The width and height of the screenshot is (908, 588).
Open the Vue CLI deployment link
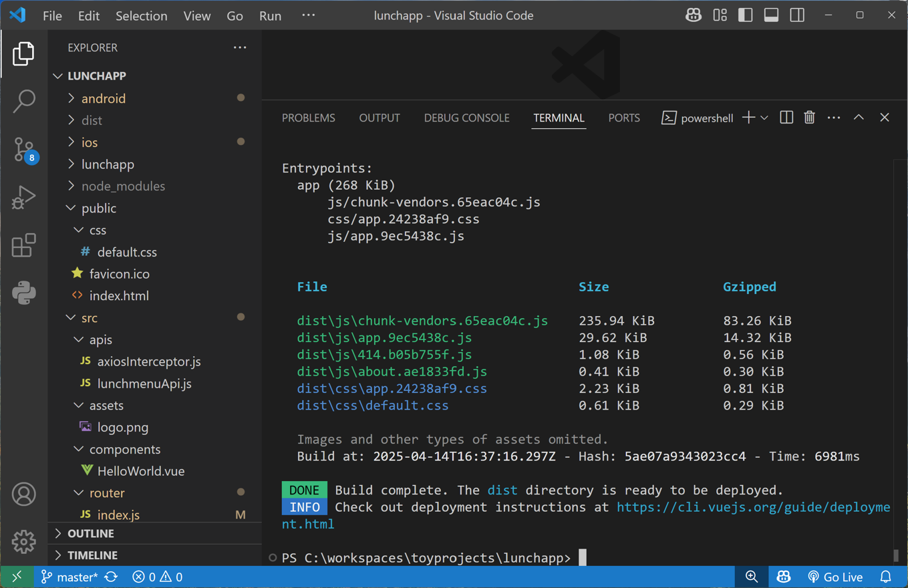(x=754, y=507)
